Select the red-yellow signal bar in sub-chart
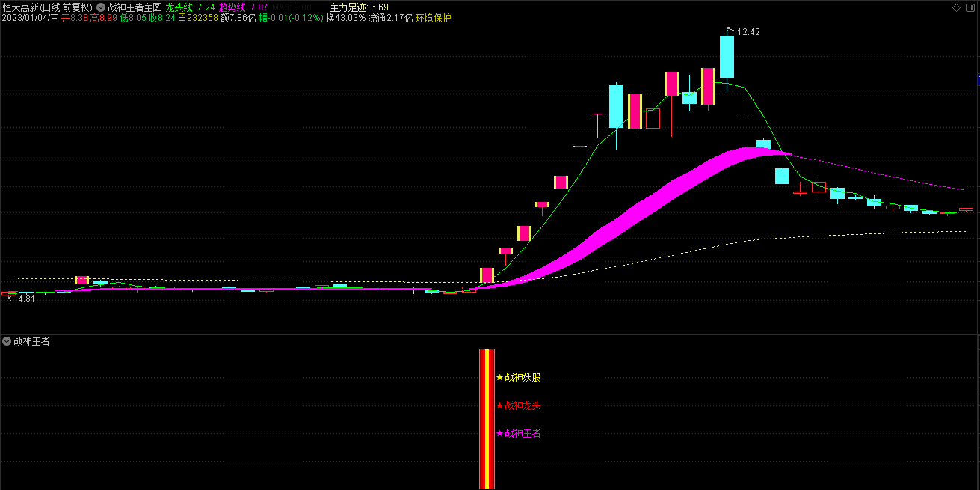 click(x=487, y=419)
